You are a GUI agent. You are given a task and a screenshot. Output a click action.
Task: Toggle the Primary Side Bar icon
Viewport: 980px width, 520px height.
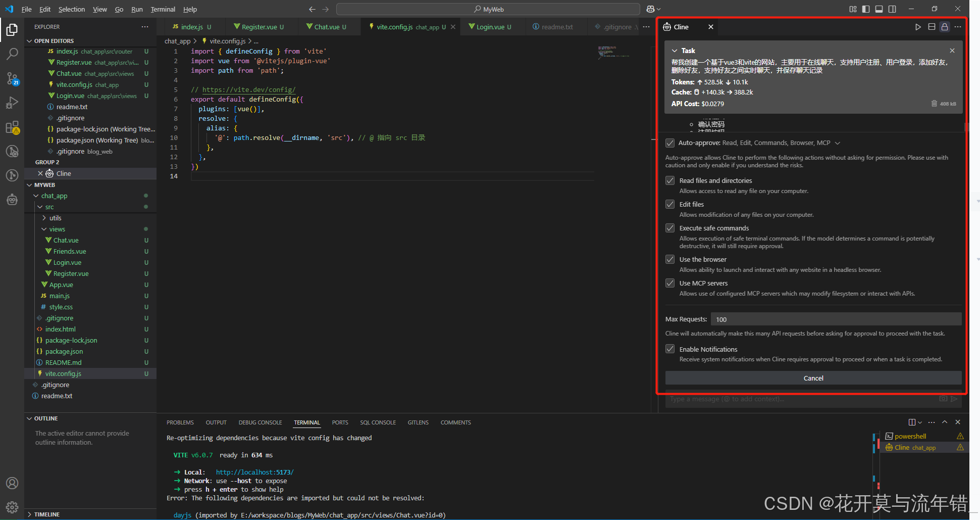pyautogui.click(x=866, y=9)
